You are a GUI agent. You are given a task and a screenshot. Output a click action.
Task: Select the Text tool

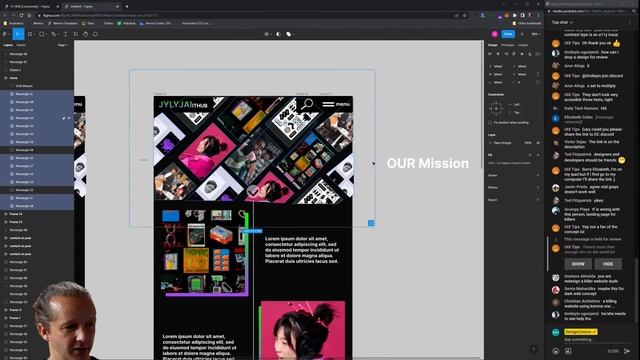coord(65,34)
